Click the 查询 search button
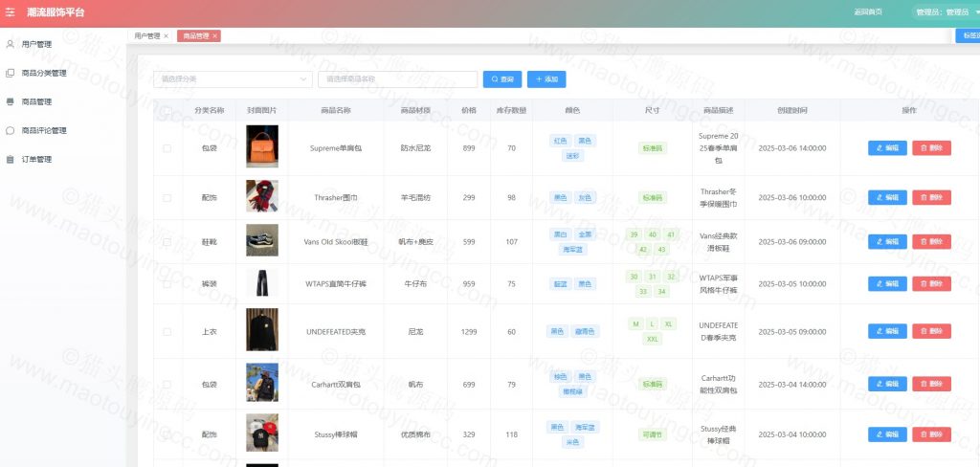Viewport: 980px width, 467px height. [501, 79]
